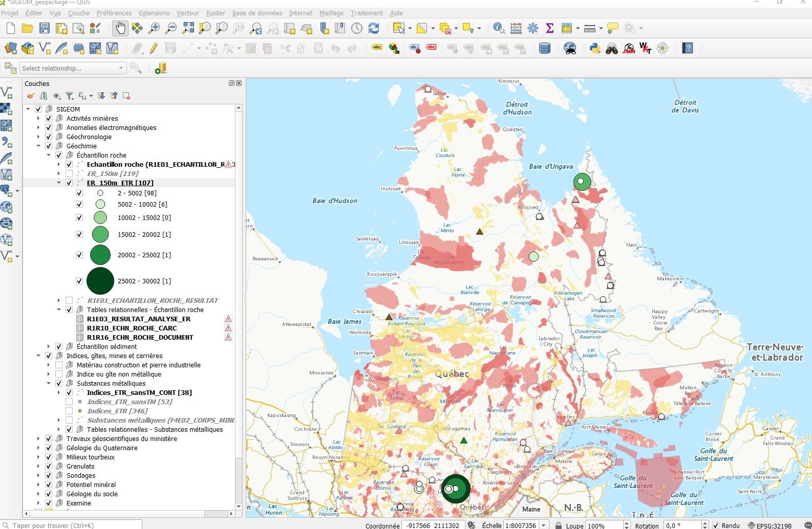Toggle Editing with the yellow pencil icon
This screenshot has height=529, width=812.
[154, 49]
